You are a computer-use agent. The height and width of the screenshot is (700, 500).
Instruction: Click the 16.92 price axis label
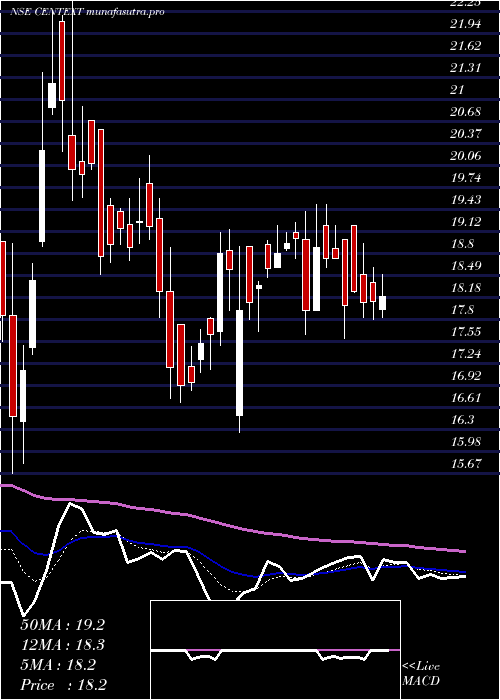point(466,375)
